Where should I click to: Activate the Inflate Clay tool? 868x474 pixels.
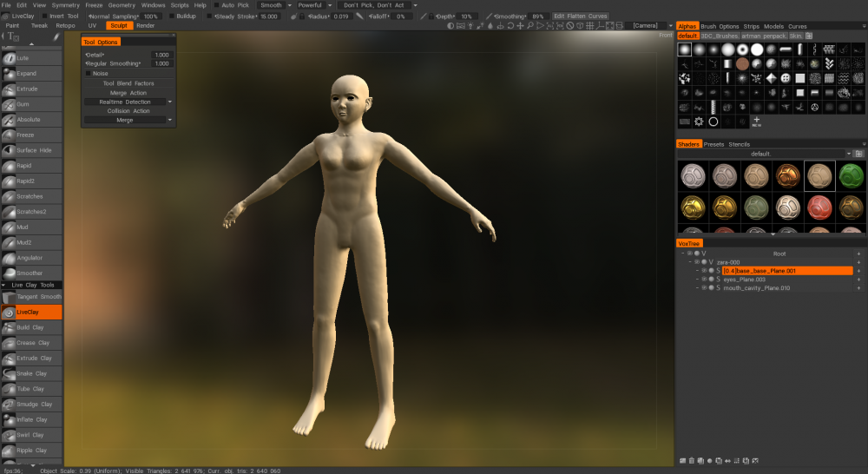pyautogui.click(x=31, y=419)
